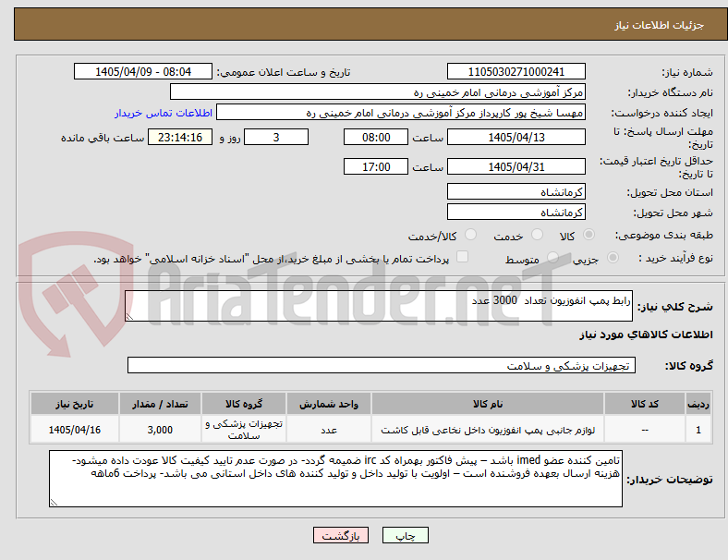The image size is (728, 560).
Task: Click the توضیحات خریدار text area
Action: pyautogui.click(x=335, y=479)
